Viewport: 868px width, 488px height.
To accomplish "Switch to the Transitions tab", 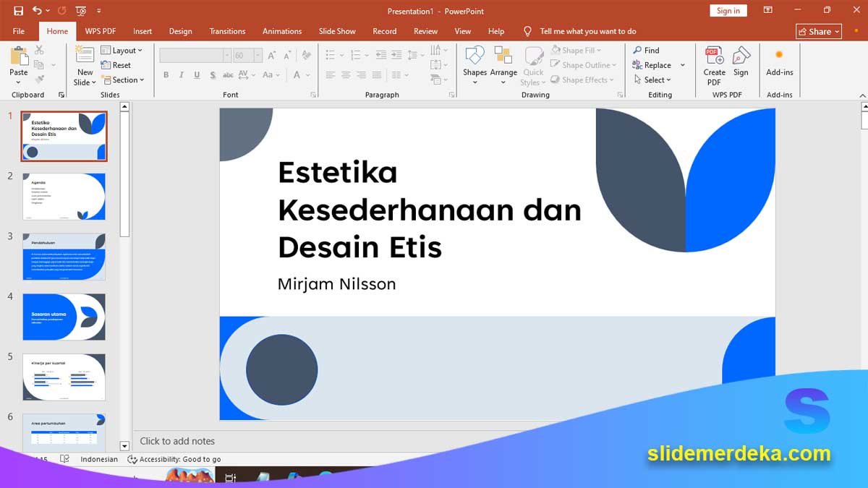I will click(x=227, y=31).
